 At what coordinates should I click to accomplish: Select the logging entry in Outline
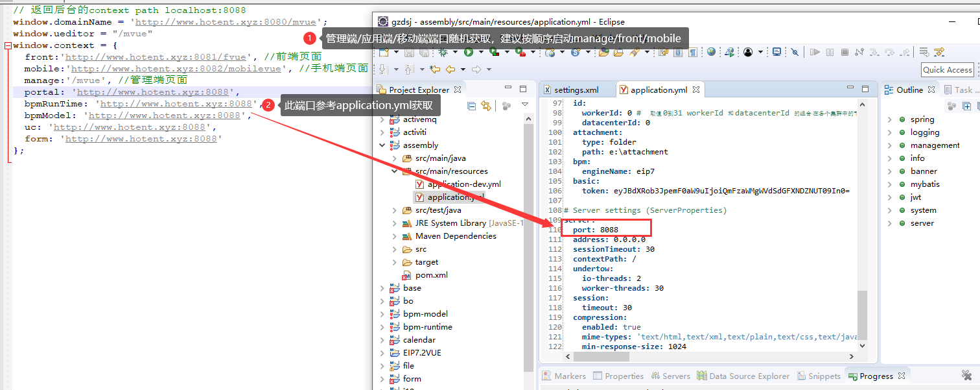click(x=925, y=132)
